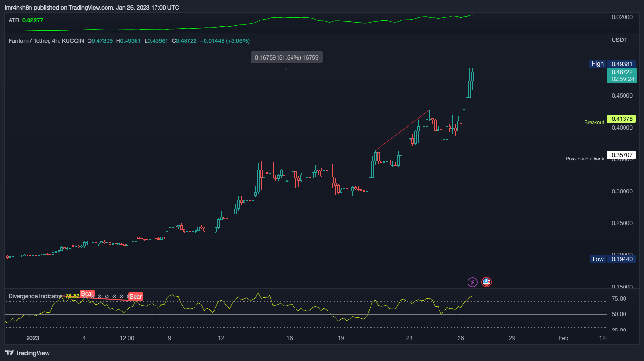Click the green up-arrow marker under candles

[287, 180]
